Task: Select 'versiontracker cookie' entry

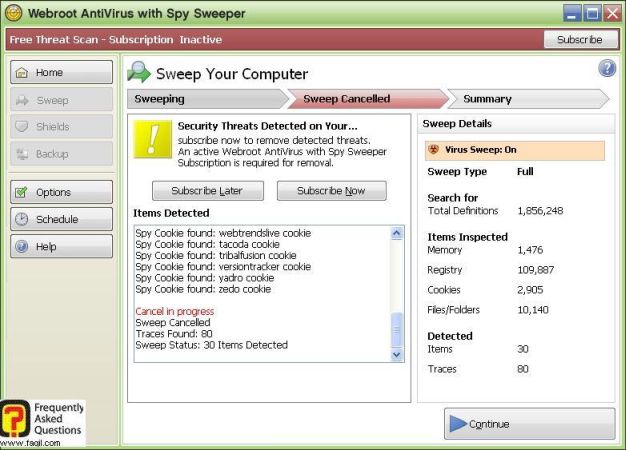Action: pyautogui.click(x=223, y=267)
